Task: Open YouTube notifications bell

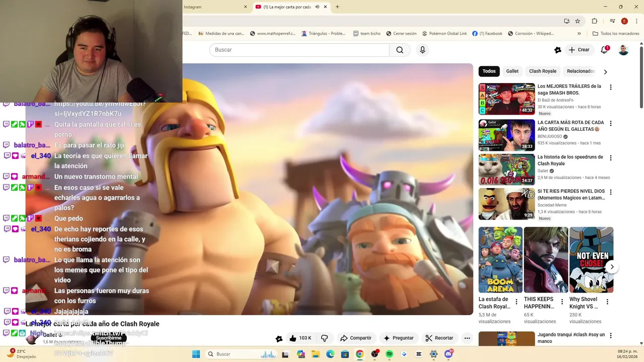Action: tap(604, 50)
